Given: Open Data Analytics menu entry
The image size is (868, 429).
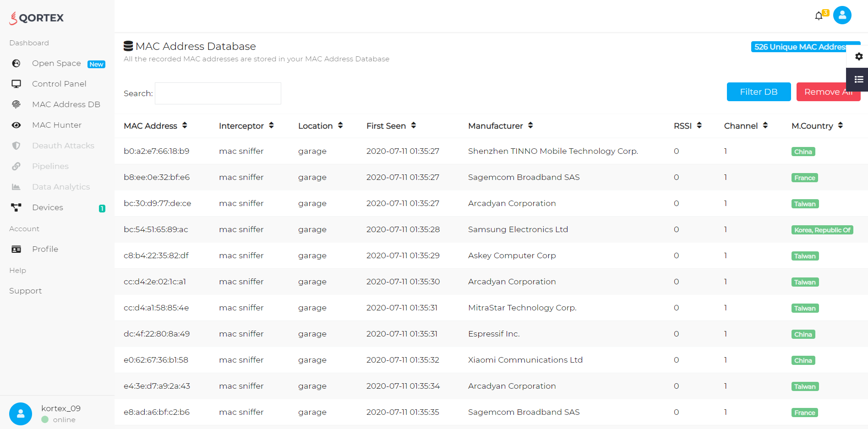Looking at the screenshot, I should (61, 187).
